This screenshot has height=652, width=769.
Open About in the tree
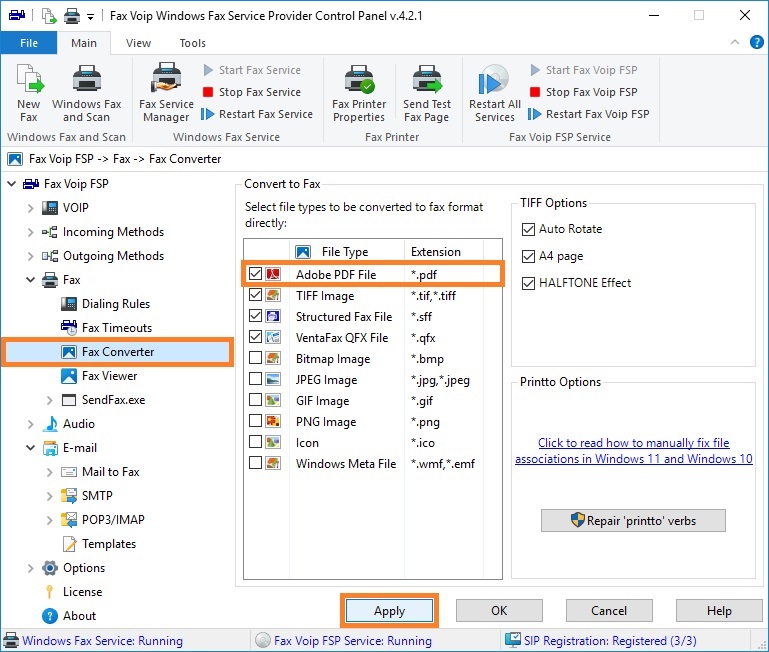pos(69,616)
